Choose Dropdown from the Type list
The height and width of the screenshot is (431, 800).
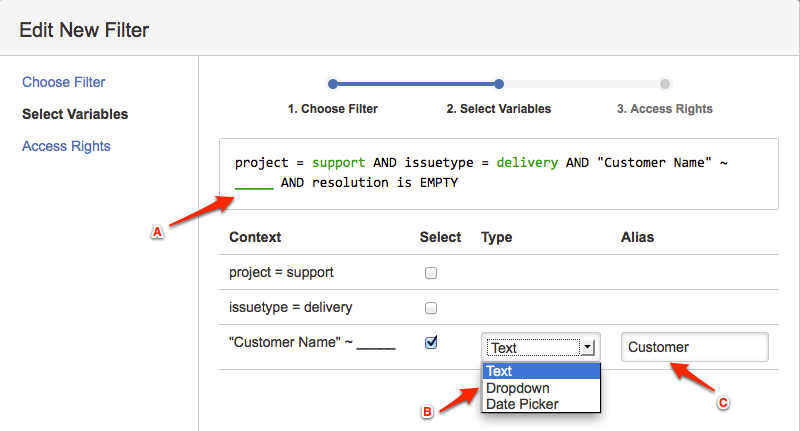click(541, 388)
